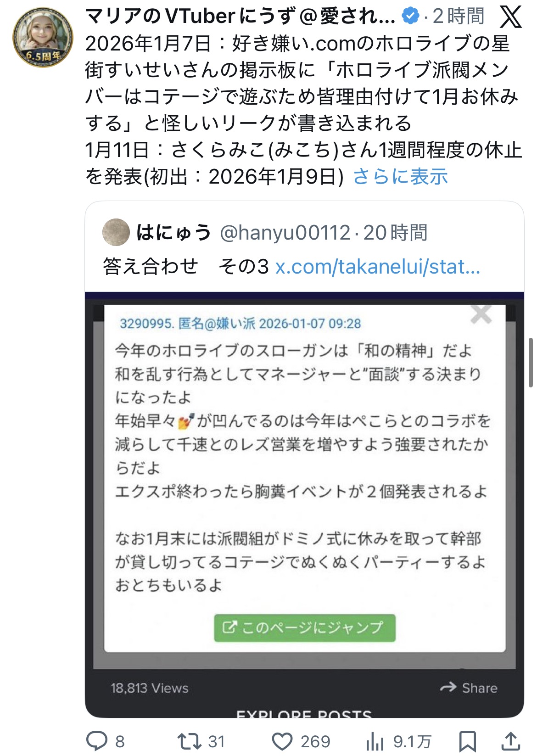Screen dimensions: 537x756
Task: Open the share upload icon
Action: coord(510,740)
